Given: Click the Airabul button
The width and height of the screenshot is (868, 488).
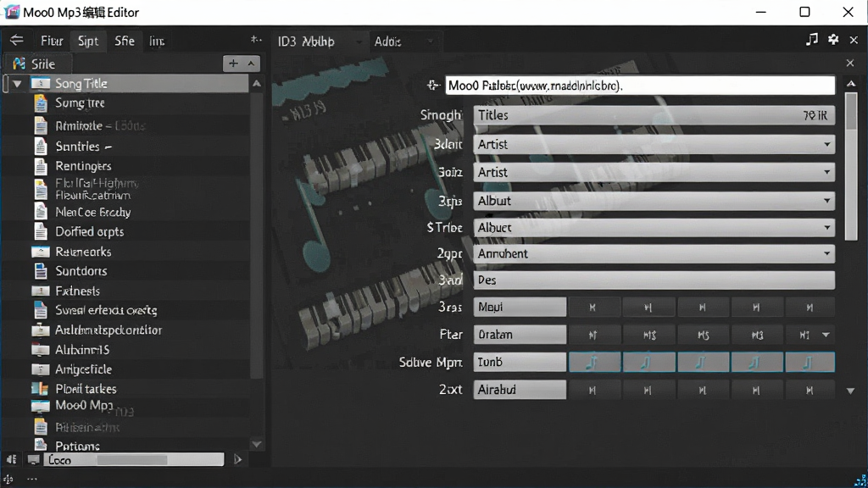Looking at the screenshot, I should coord(520,390).
